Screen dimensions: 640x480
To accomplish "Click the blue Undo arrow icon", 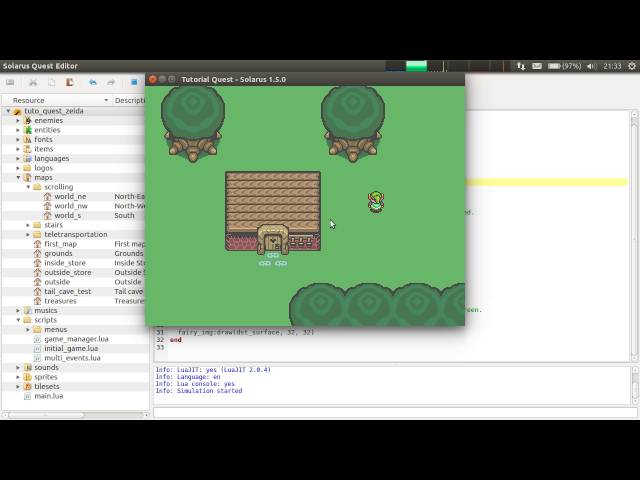I will [93, 82].
